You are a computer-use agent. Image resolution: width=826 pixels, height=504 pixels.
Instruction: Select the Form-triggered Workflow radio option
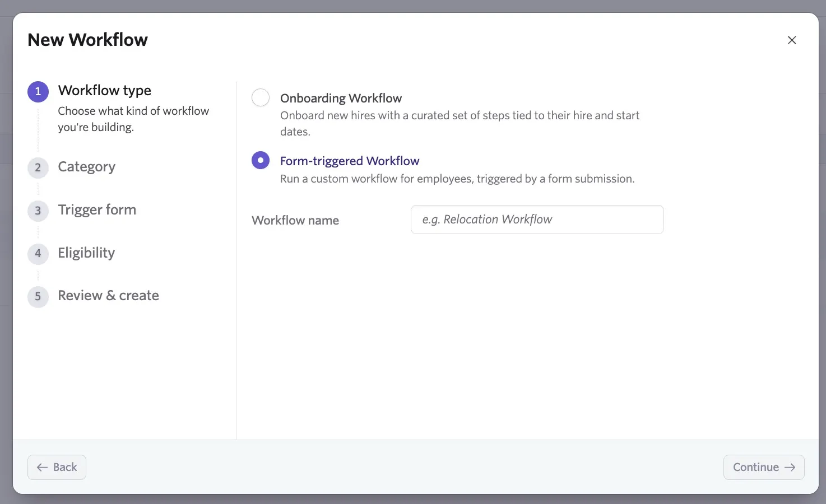[x=261, y=160]
